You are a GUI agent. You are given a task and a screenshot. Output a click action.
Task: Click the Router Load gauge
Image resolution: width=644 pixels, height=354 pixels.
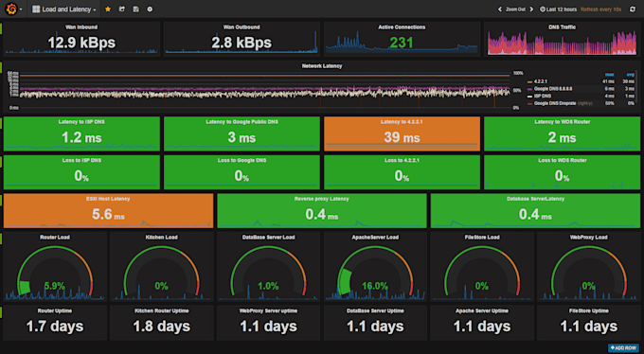[55, 271]
